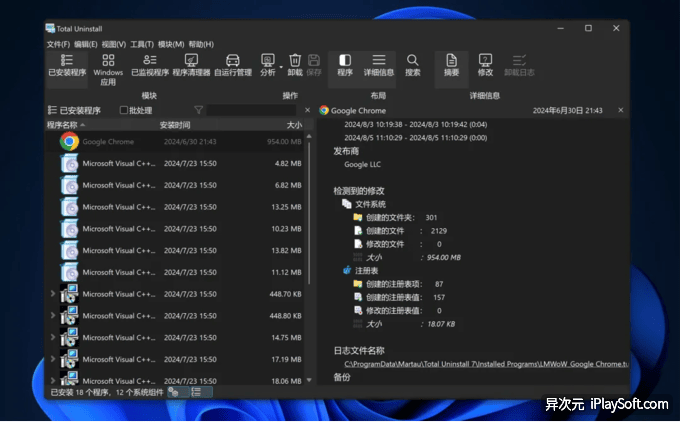Expand the Visual C++ row sized 18.06 MB
This screenshot has height=422, width=680.
pyautogui.click(x=52, y=380)
